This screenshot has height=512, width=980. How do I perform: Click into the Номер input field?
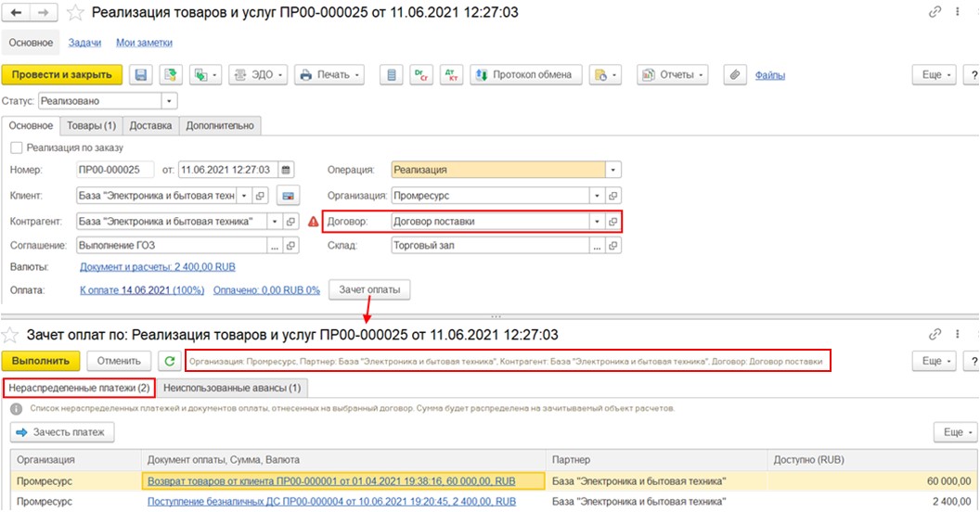pos(115,170)
